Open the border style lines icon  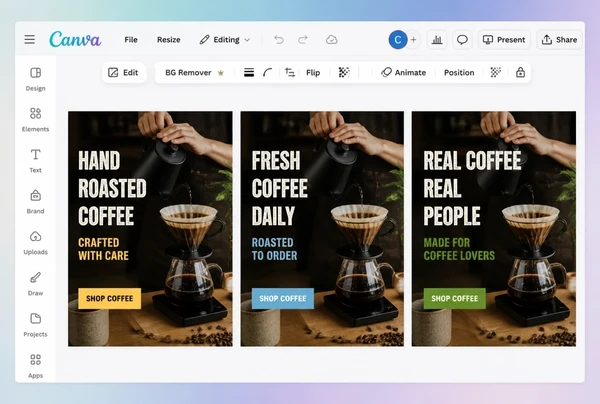(x=249, y=73)
